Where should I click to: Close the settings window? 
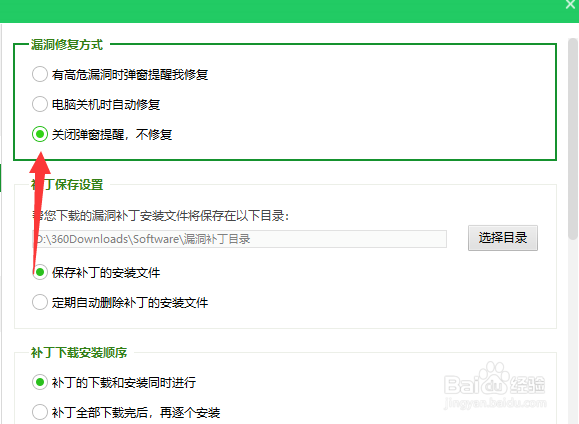click(571, 5)
